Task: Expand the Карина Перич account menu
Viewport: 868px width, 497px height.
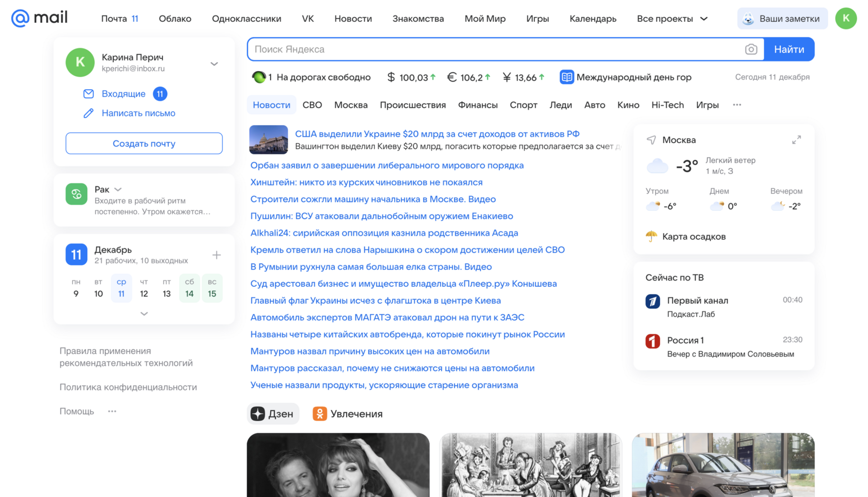Action: [x=214, y=64]
